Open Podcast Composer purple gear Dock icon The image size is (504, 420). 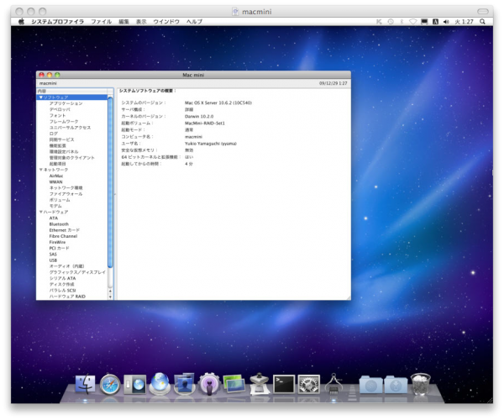point(209,384)
